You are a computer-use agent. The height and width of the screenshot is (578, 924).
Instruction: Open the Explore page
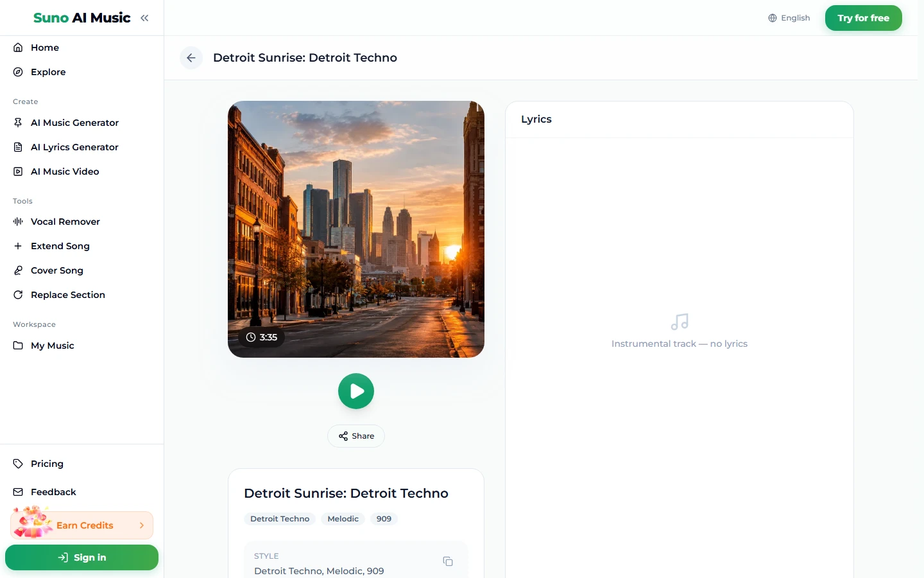81,72
